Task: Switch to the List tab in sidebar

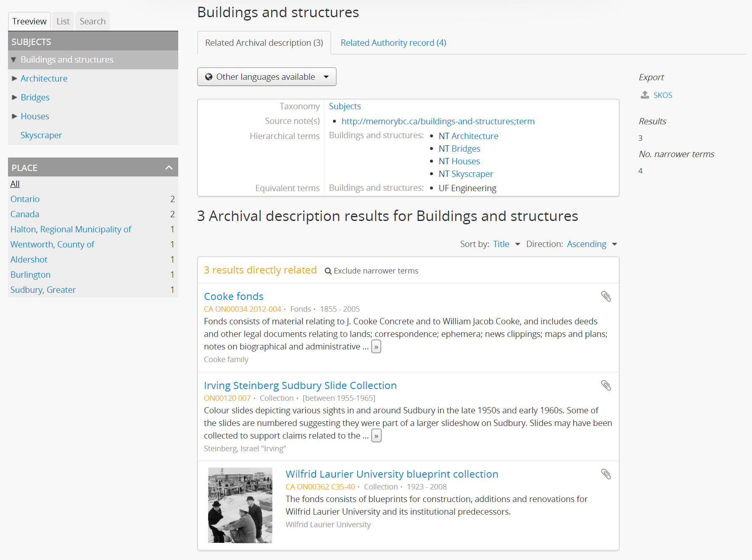Action: click(63, 21)
